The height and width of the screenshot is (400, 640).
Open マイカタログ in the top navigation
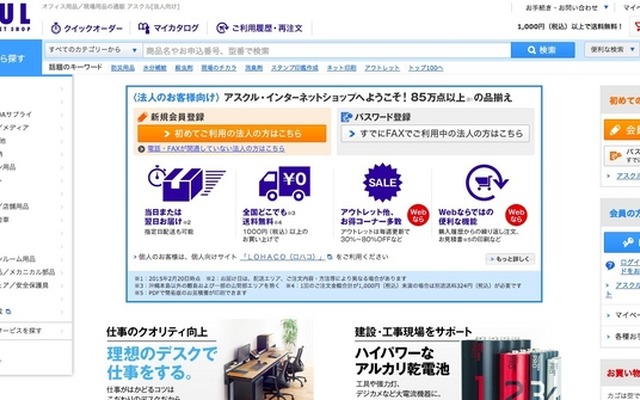(168, 28)
